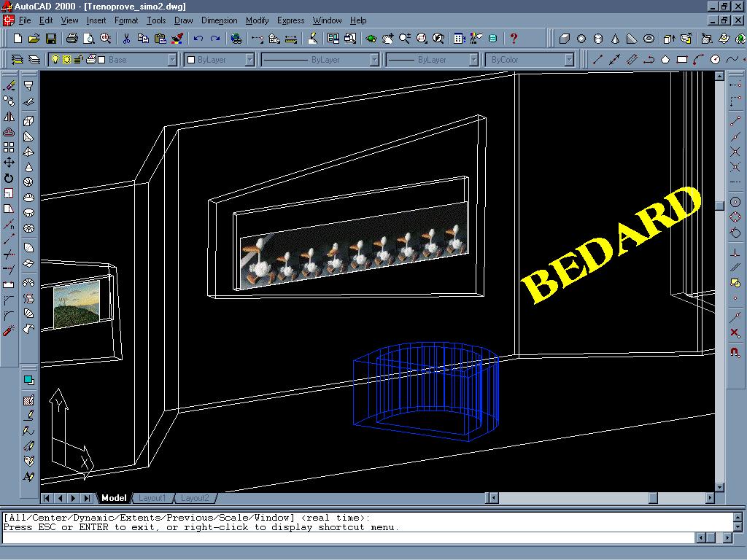Save the drawing with the floppy disk icon

pyautogui.click(x=50, y=39)
